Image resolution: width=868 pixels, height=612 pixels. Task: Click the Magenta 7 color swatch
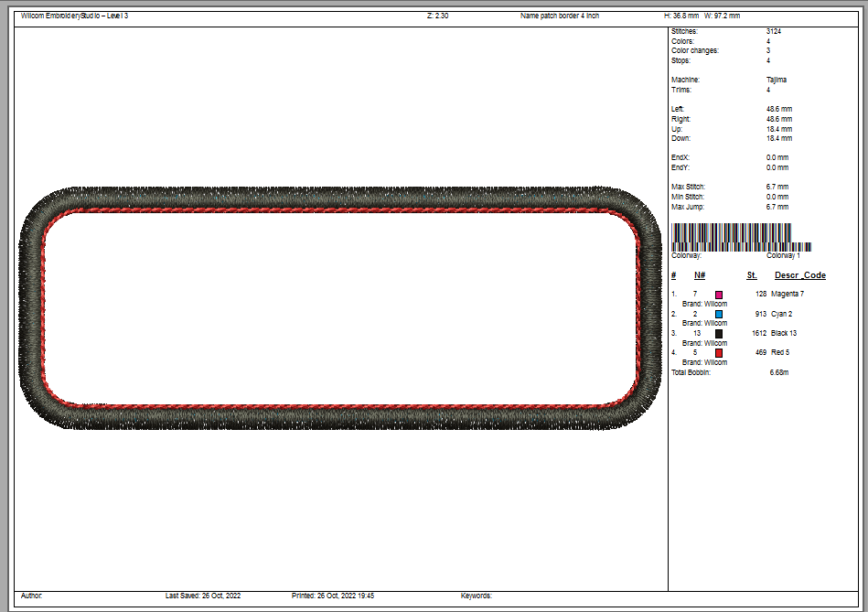[719, 295]
